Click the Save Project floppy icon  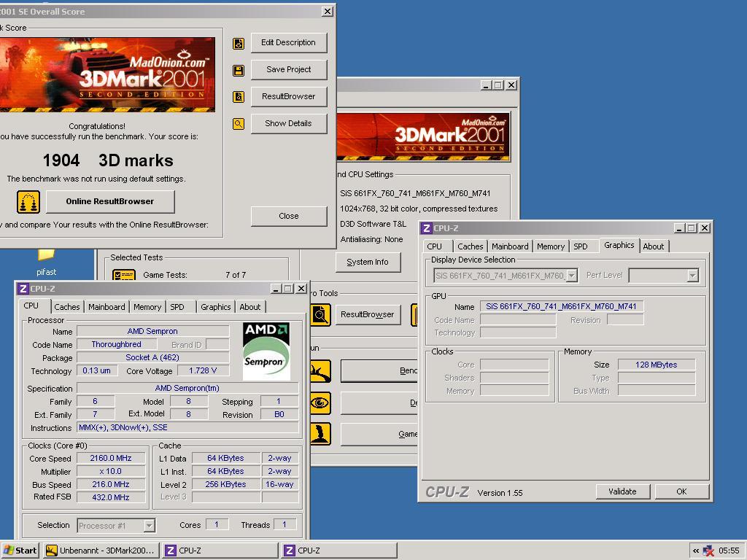[239, 71]
